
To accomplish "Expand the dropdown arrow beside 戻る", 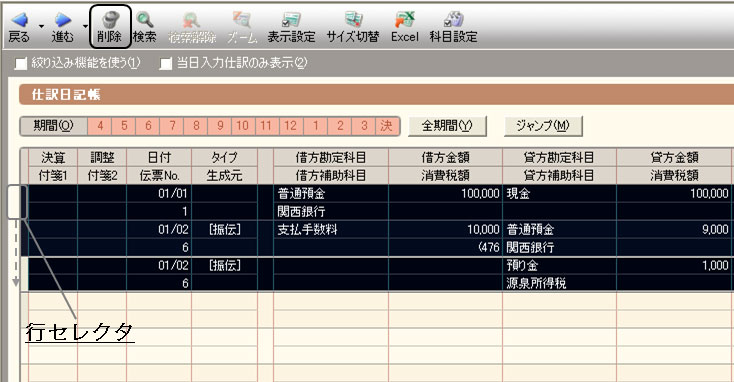I will coord(41,26).
